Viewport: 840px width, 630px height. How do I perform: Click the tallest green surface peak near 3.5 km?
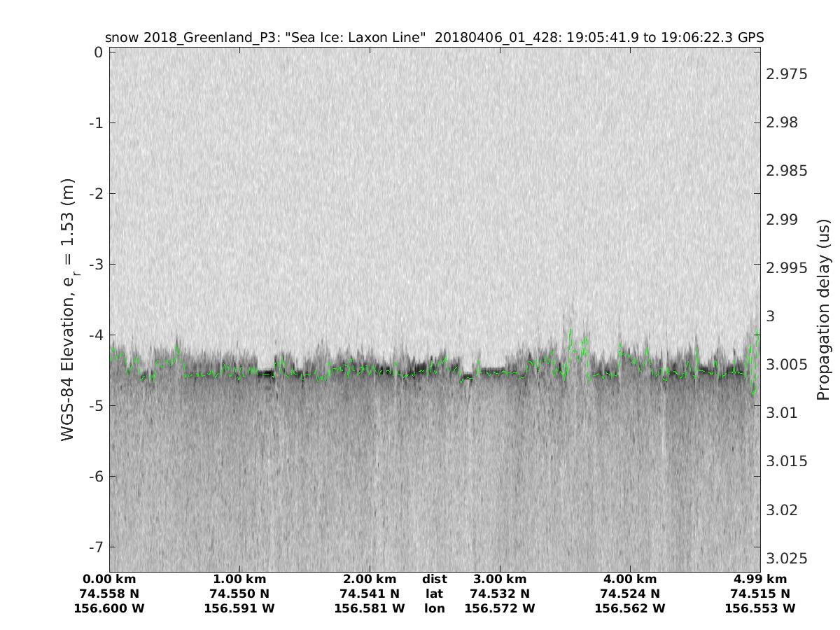570,330
